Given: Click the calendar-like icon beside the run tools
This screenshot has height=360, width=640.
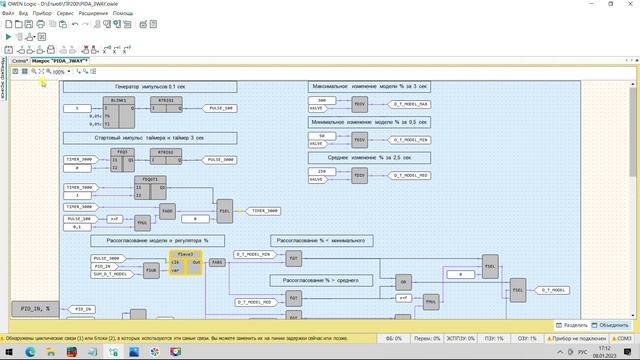Looking at the screenshot, I should click(42, 37).
